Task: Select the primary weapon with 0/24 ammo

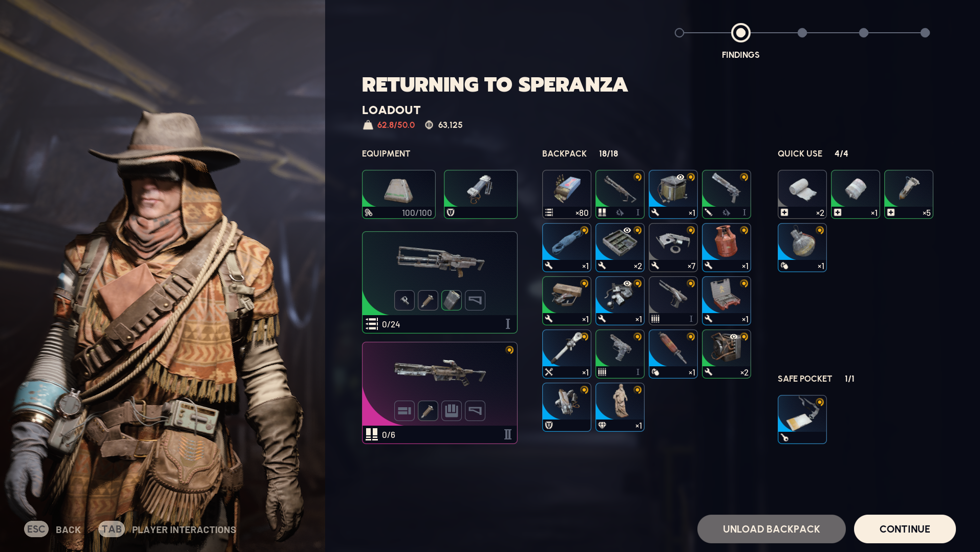Action: coord(439,282)
